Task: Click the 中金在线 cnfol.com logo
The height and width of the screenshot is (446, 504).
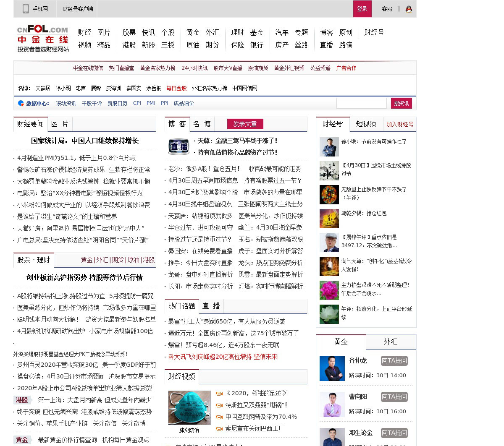Action: click(x=42, y=39)
